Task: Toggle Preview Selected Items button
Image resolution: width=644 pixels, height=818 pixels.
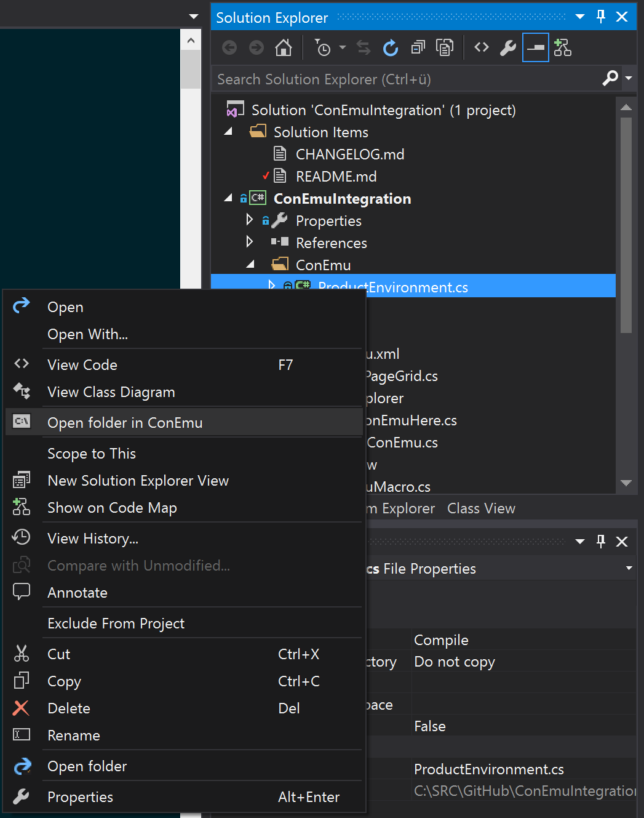Action: point(536,47)
